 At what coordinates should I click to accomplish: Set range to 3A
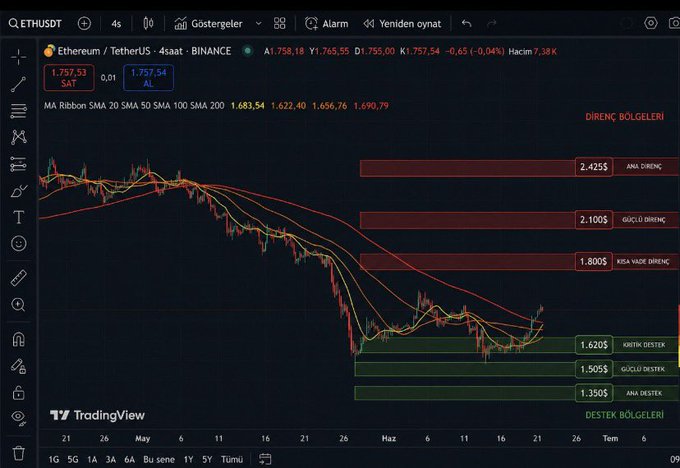pyautogui.click(x=111, y=459)
